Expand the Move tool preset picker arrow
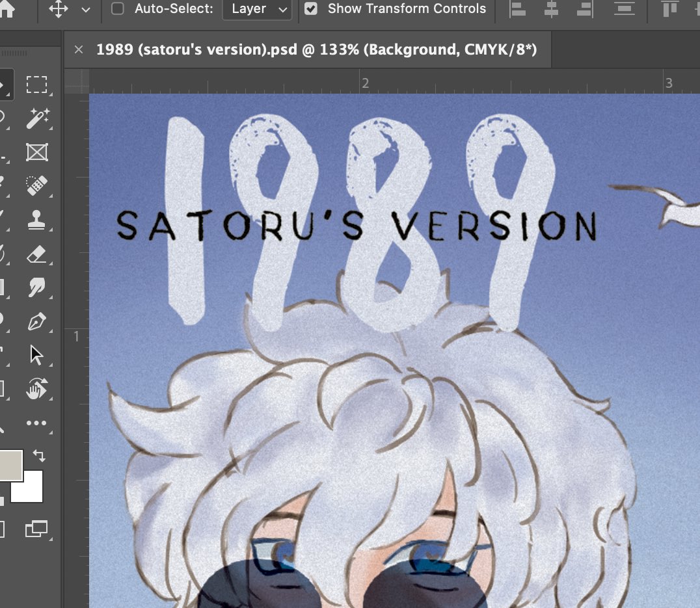 coord(86,9)
